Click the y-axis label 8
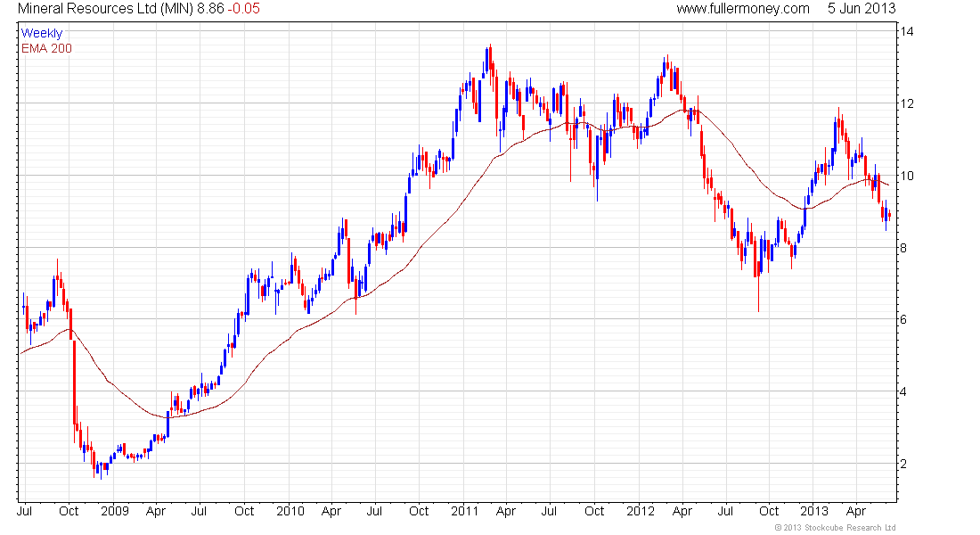Image resolution: width=980 pixels, height=535 pixels. coord(903,248)
